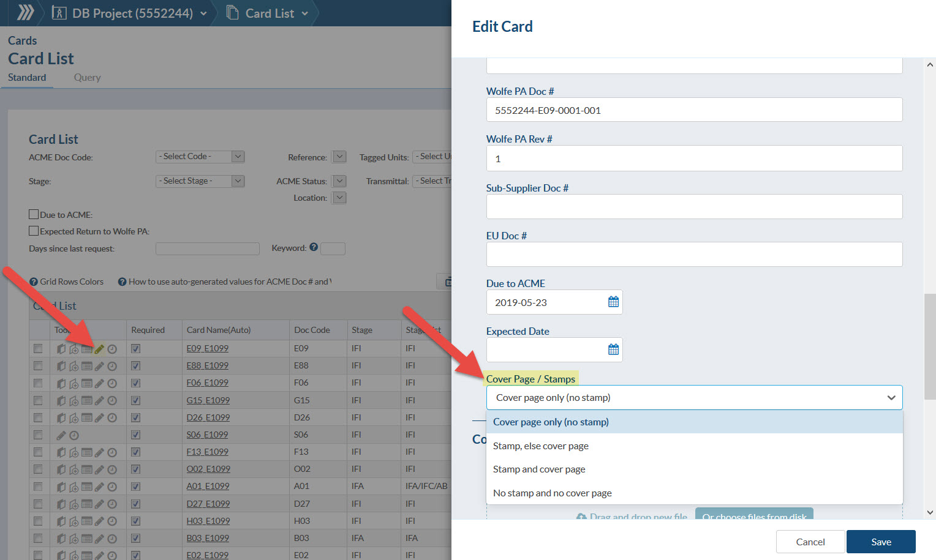Click the scrollbar up arrow in Edit Card
This screenshot has width=936, height=560.
930,64
